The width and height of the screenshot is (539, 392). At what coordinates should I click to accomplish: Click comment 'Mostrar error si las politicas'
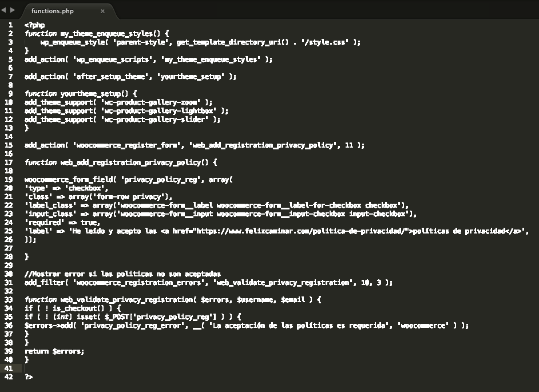coord(122,274)
